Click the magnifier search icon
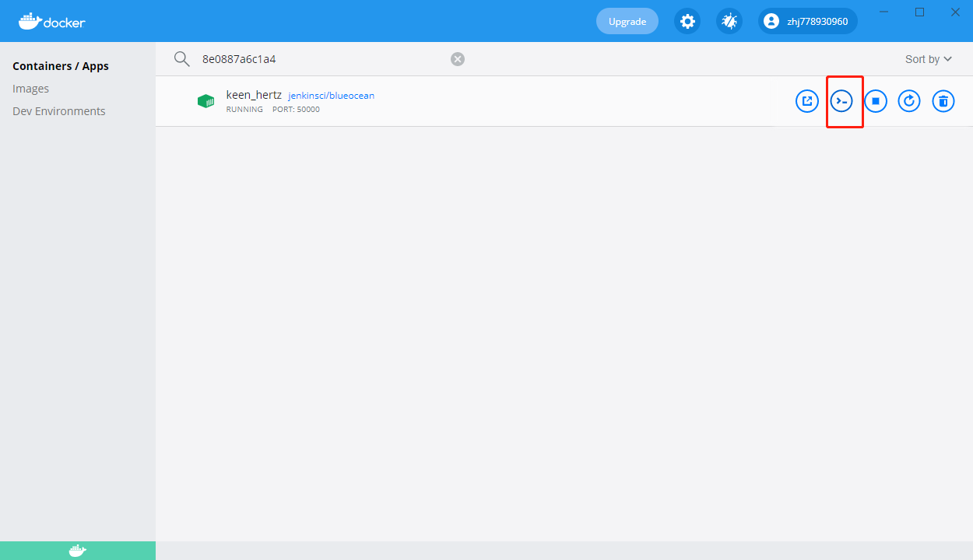973x560 pixels. click(x=181, y=59)
